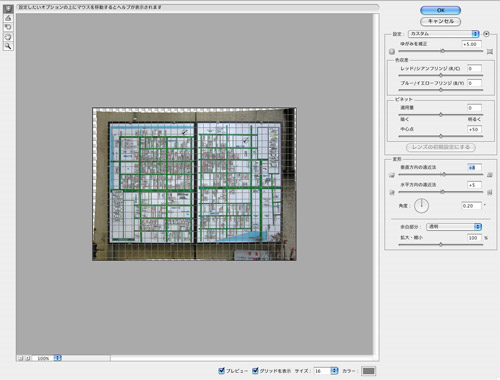Open the grid サイズ size dropdown
Screen dimensions: 500x380
[x=326, y=371]
